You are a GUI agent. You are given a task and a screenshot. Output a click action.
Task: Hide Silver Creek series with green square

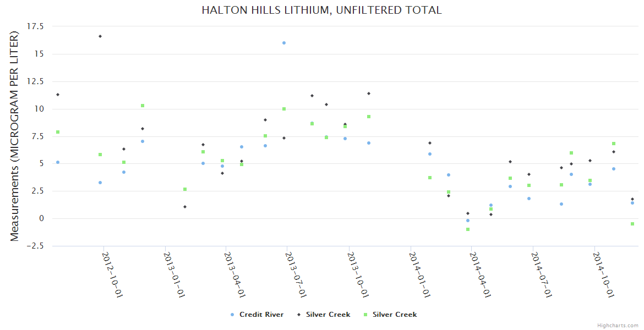(x=395, y=315)
